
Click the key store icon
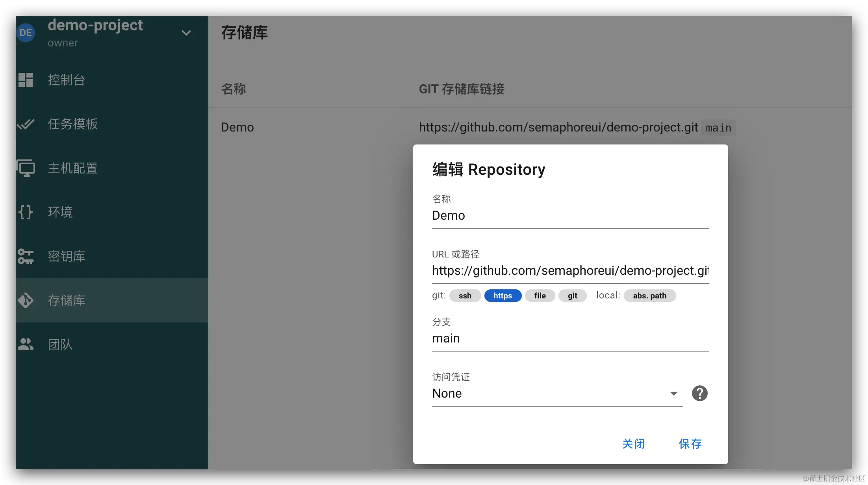coord(26,256)
